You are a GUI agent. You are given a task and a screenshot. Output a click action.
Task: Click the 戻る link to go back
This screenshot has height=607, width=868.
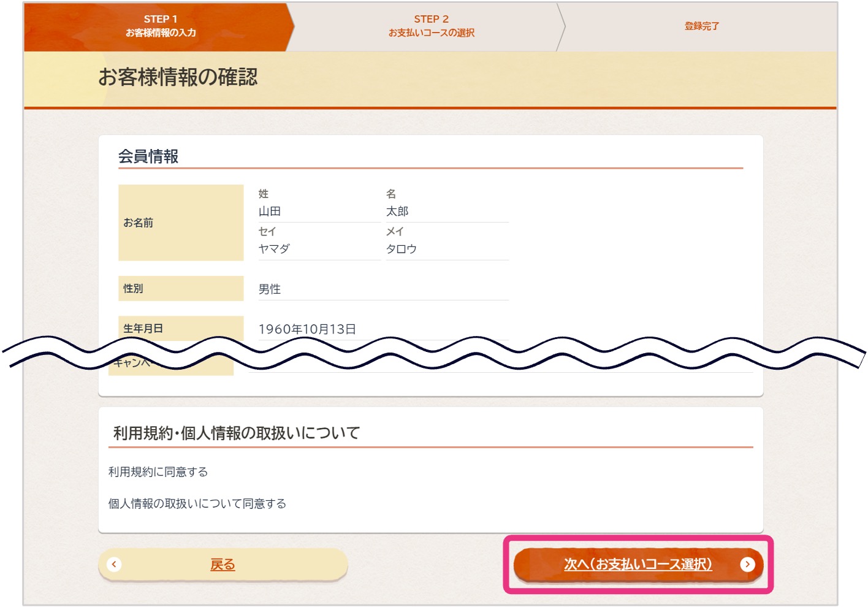[222, 564]
